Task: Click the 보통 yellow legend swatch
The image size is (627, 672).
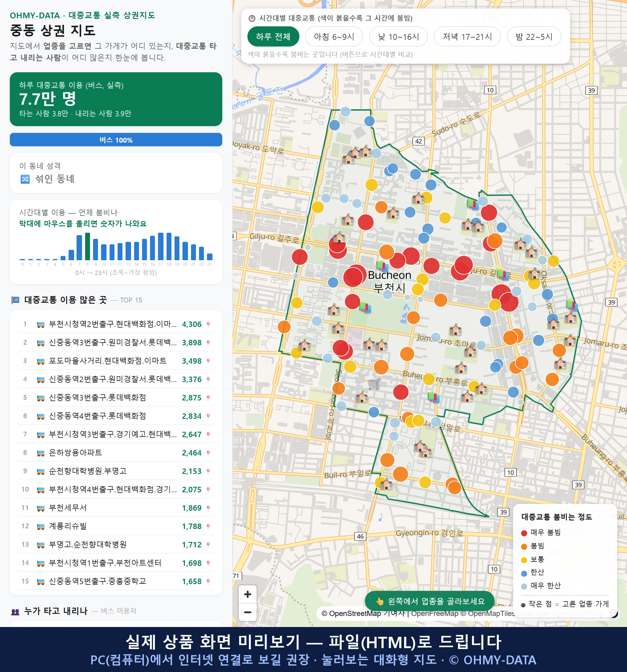Action: pyautogui.click(x=524, y=560)
